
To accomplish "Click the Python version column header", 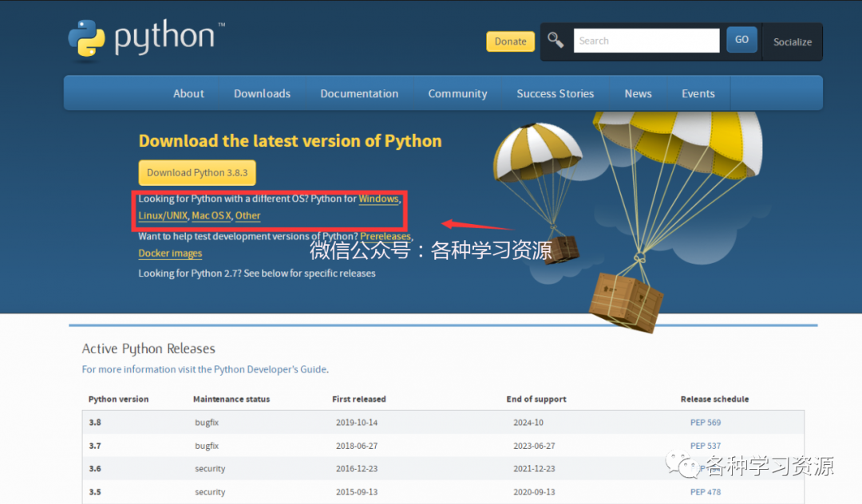I will [x=118, y=400].
